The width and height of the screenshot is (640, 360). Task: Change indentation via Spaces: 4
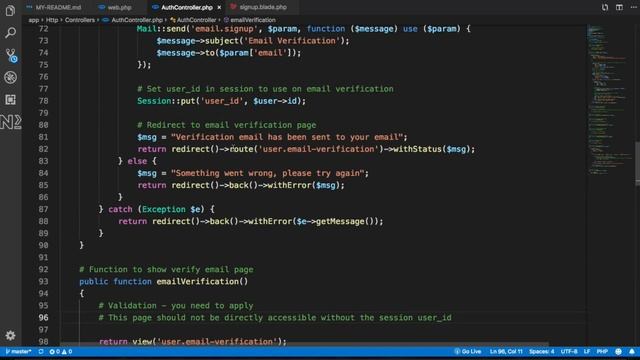[542, 351]
